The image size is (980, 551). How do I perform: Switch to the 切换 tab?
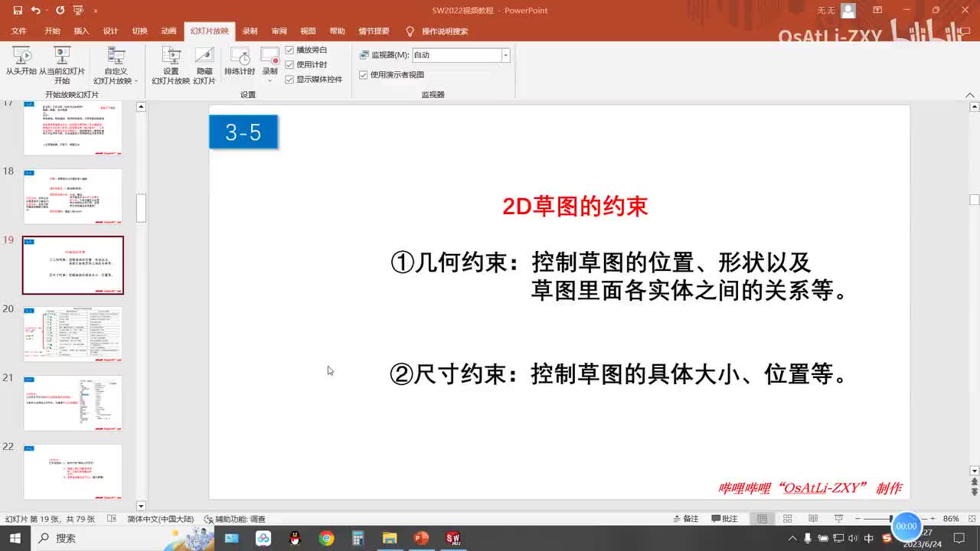pyautogui.click(x=139, y=31)
